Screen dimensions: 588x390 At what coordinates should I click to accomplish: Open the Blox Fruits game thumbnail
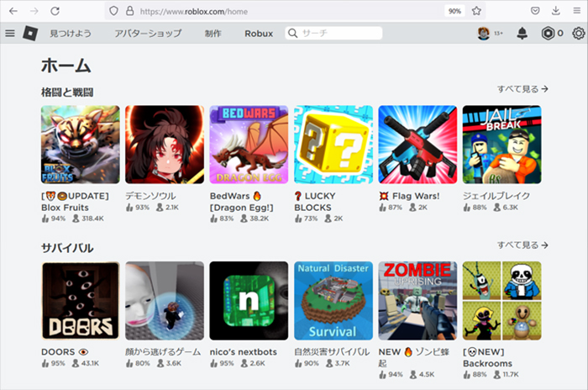click(80, 145)
